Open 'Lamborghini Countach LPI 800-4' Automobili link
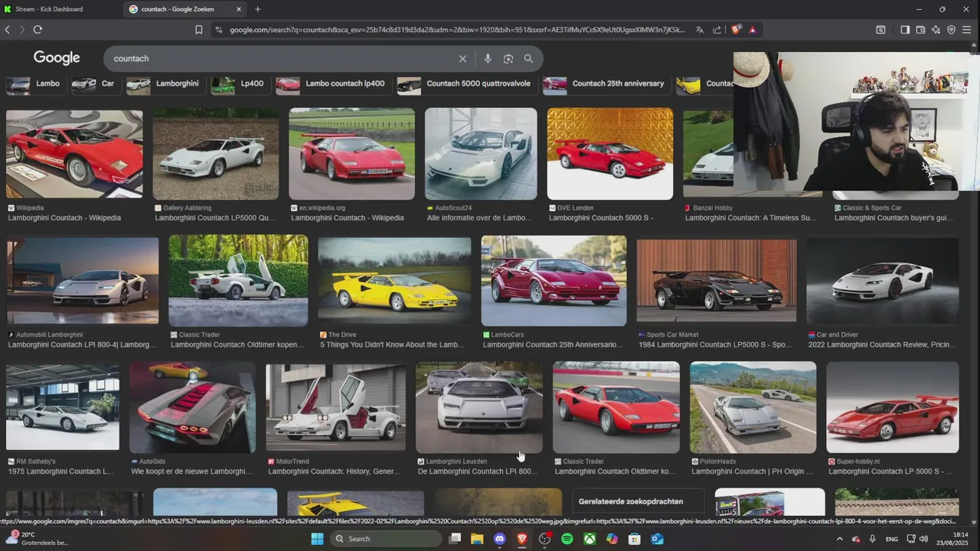Screen dimensions: 980x551 pos(82,345)
